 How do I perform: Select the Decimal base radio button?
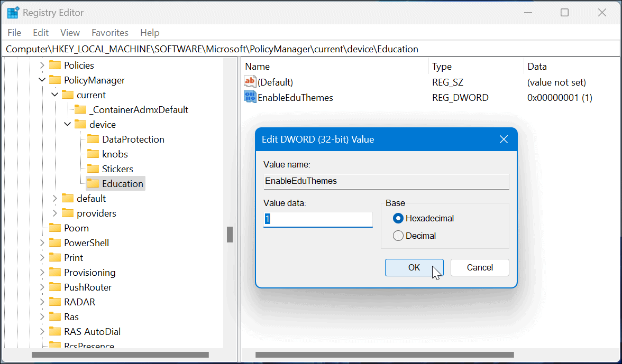(x=398, y=236)
